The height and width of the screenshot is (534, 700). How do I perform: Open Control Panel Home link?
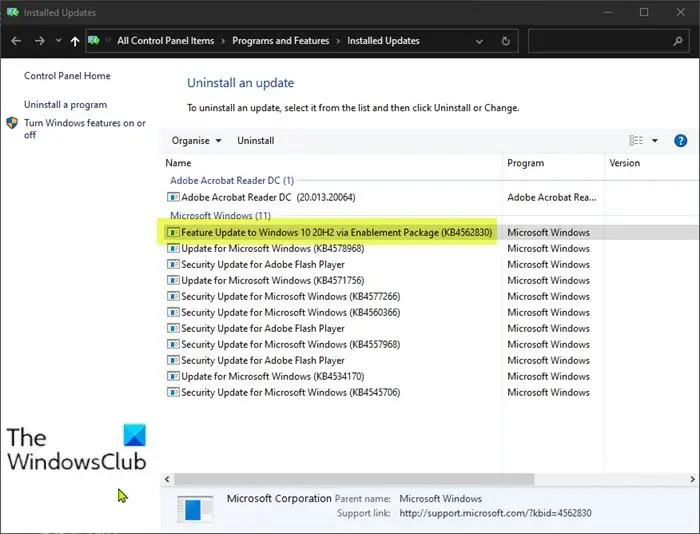click(x=67, y=75)
